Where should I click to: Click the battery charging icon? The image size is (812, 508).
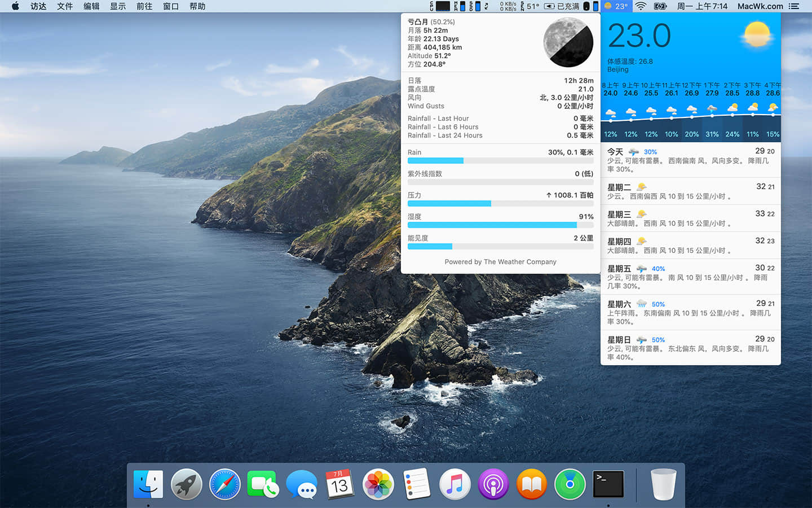point(660,6)
